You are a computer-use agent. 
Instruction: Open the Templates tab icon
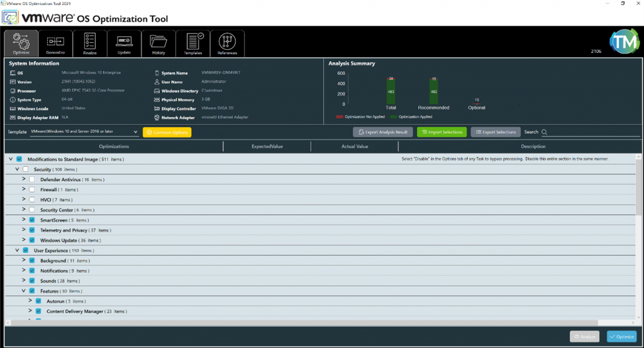tap(193, 42)
